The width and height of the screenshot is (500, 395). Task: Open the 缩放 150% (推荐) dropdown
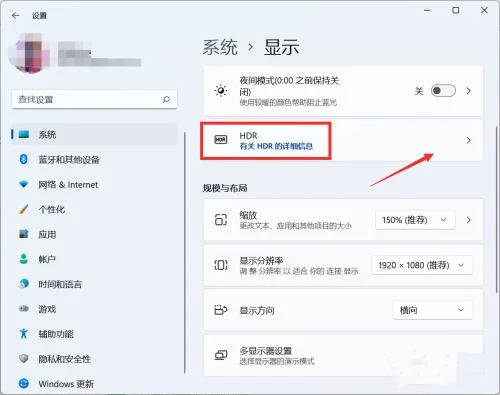415,220
